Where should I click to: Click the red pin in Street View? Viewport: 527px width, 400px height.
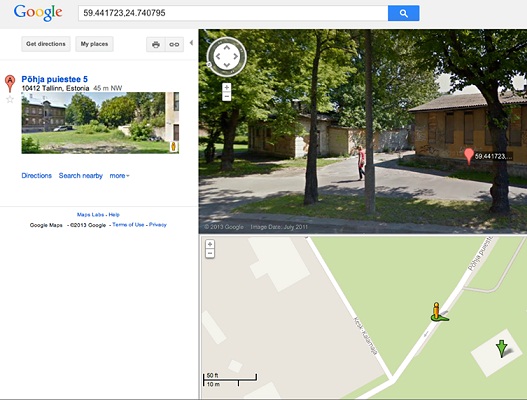click(469, 157)
